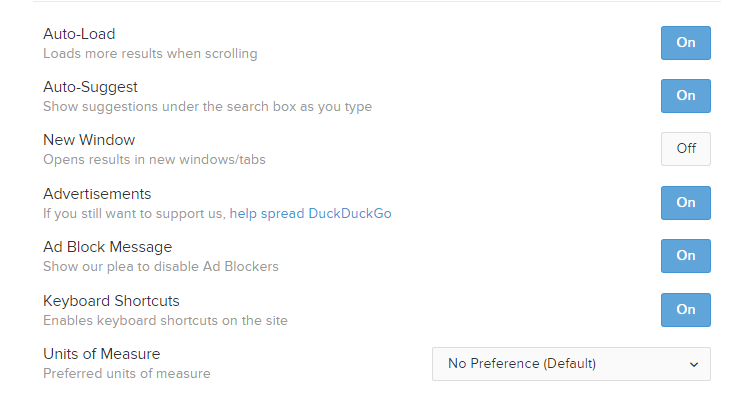Select the Ad Block Message label

tap(108, 247)
